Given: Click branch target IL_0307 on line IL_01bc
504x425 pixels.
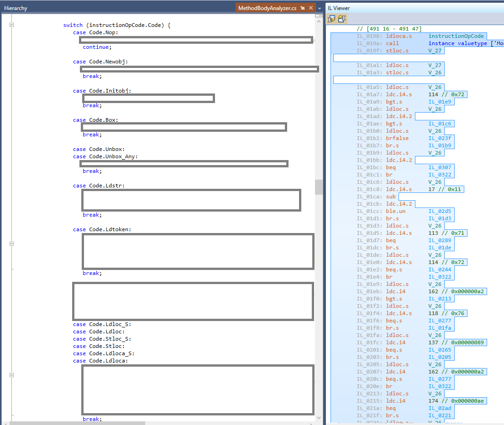Looking at the screenshot, I should pyautogui.click(x=440, y=167).
